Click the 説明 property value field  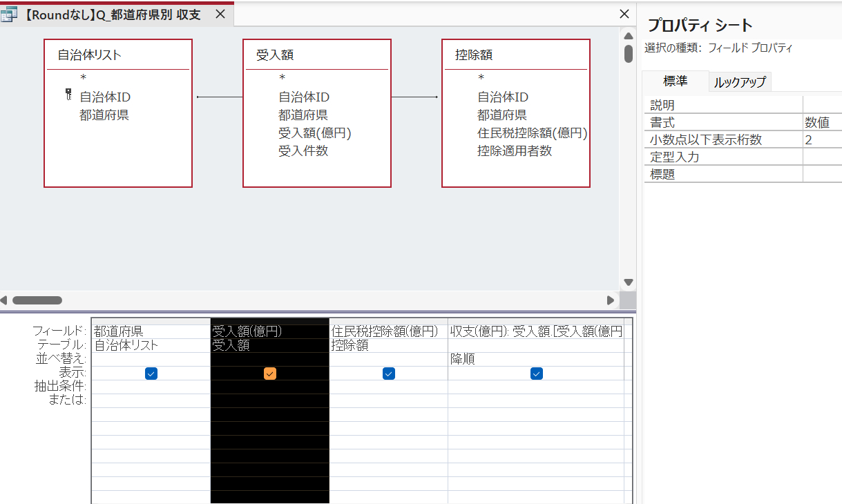pos(822,105)
